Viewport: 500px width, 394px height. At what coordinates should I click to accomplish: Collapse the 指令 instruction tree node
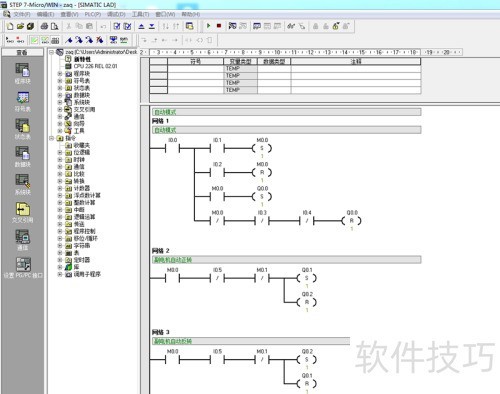[x=52, y=138]
